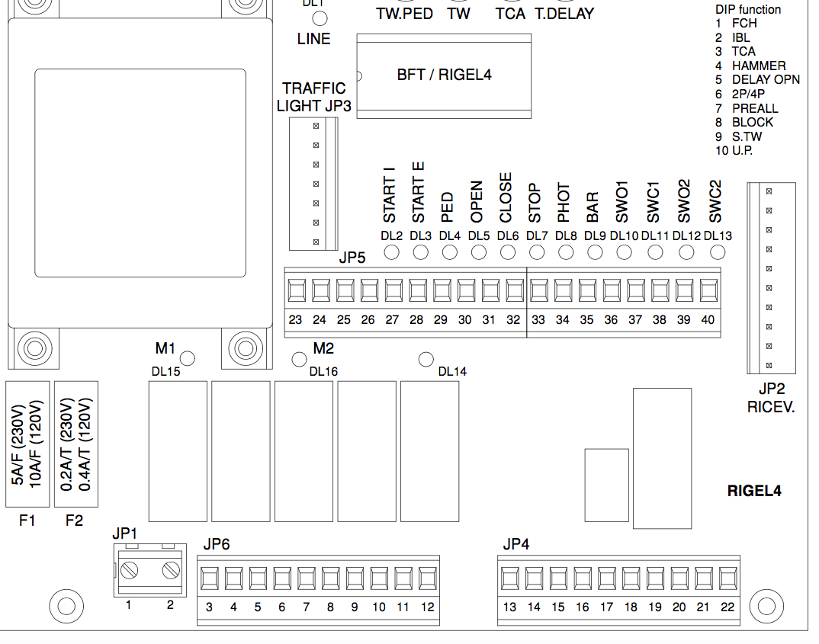Click the 'T.DELAY' trimmer label
Image resolution: width=819 pixels, height=644 pixels.
(564, 14)
